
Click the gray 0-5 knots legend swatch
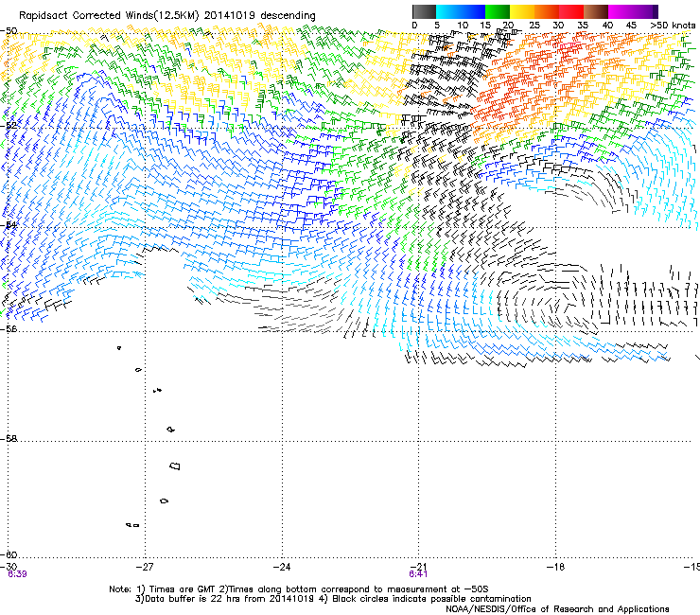tap(424, 11)
